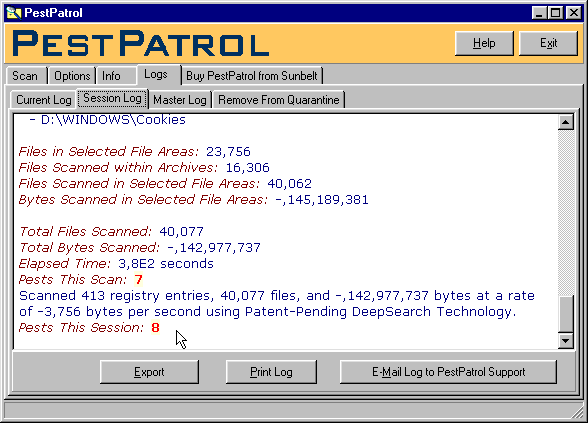Click the Help button
The image size is (588, 423).
(x=484, y=43)
